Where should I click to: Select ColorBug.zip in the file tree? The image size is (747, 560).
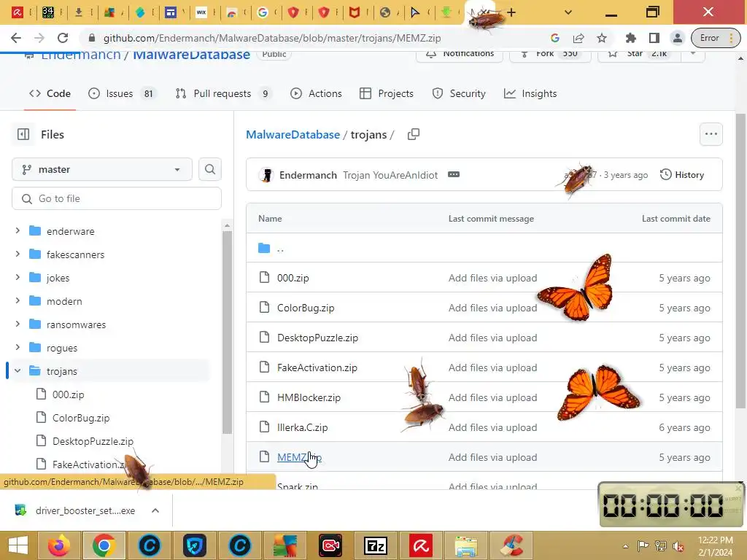click(80, 418)
